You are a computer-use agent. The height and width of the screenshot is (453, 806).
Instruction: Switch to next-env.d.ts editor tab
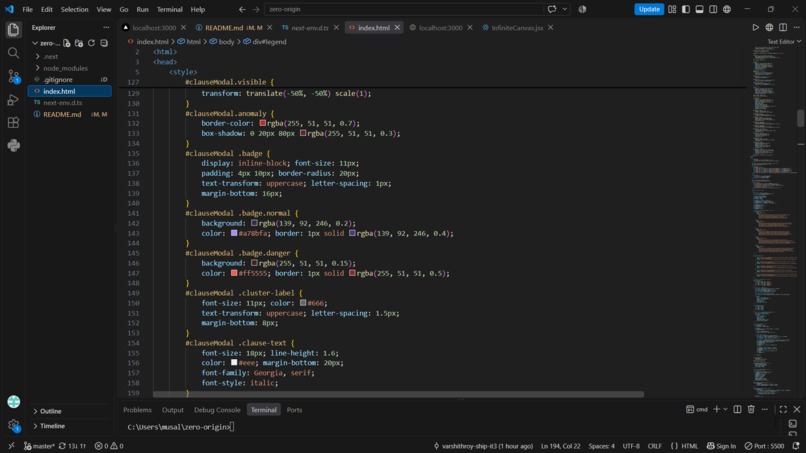tap(309, 28)
